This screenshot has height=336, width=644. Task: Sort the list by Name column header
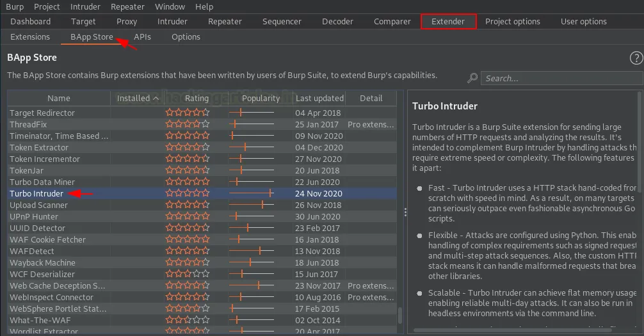59,99
